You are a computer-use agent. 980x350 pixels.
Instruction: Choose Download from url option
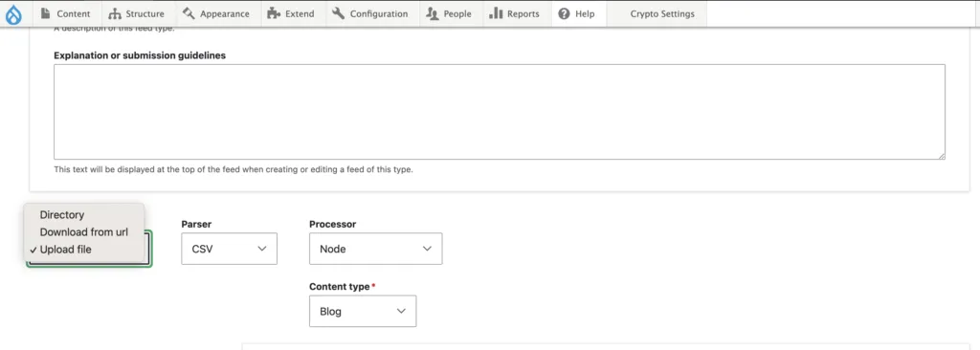[x=84, y=231]
